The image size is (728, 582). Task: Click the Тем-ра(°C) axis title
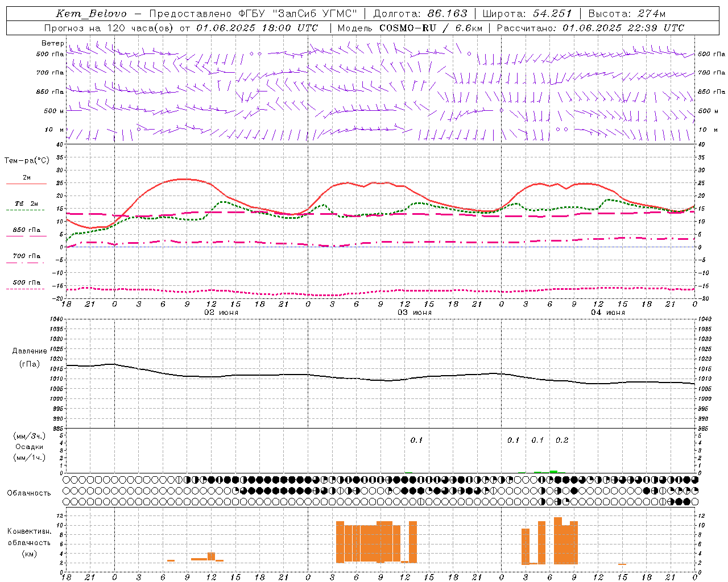[x=27, y=161]
